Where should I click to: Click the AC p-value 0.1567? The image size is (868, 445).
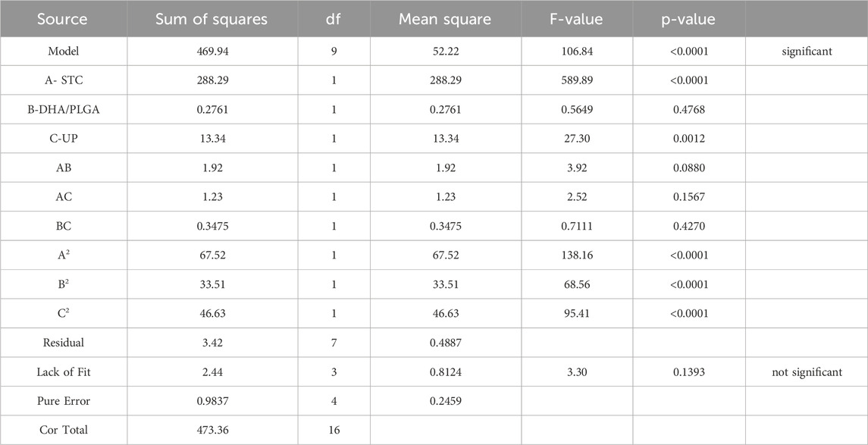click(x=688, y=197)
